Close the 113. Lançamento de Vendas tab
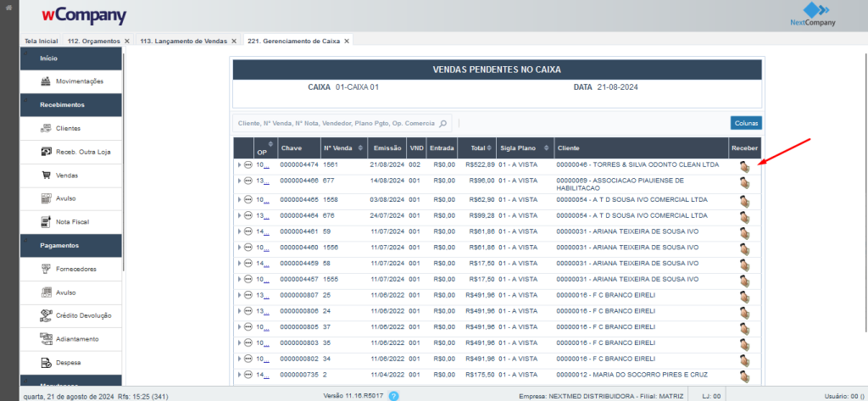Screen dimensions: 868x401 pos(234,41)
